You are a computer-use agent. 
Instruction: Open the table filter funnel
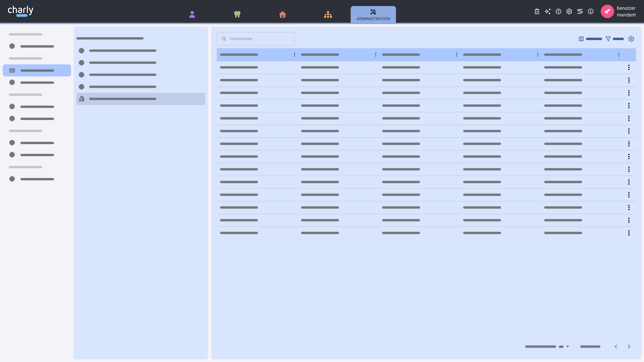608,39
